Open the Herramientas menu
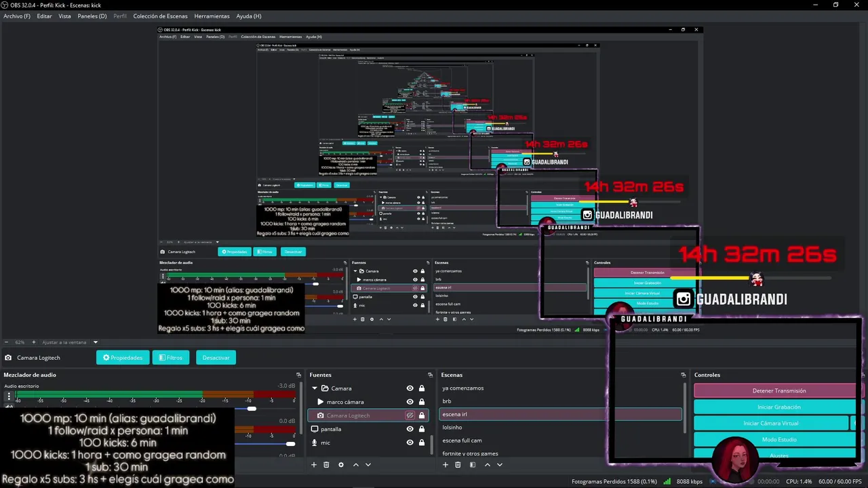Image resolution: width=868 pixels, height=488 pixels. point(212,16)
